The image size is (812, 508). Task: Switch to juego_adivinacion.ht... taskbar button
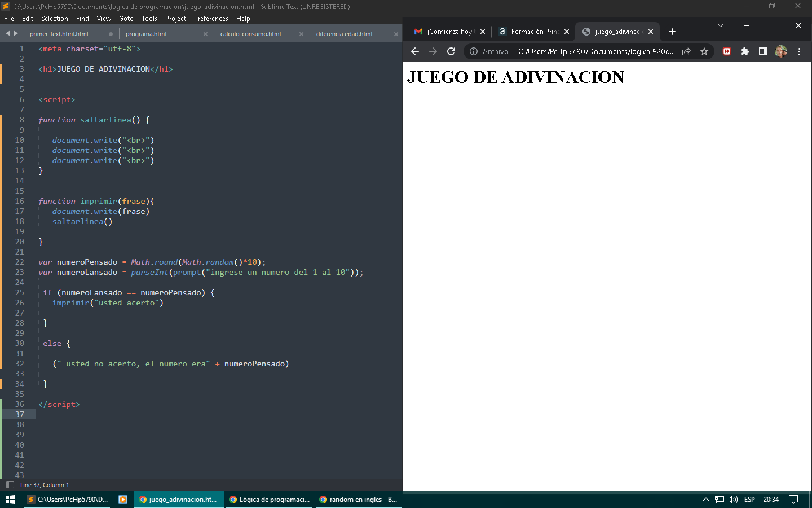coord(178,500)
